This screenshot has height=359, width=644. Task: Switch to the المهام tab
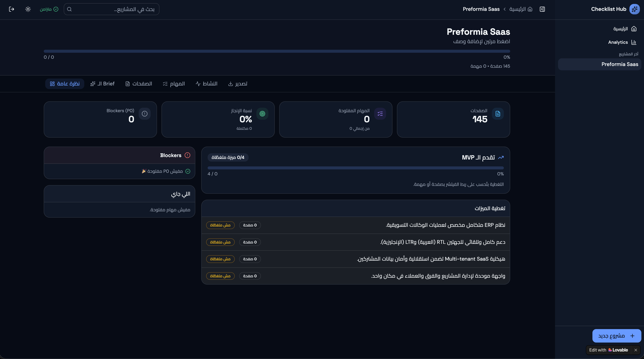[x=174, y=84]
